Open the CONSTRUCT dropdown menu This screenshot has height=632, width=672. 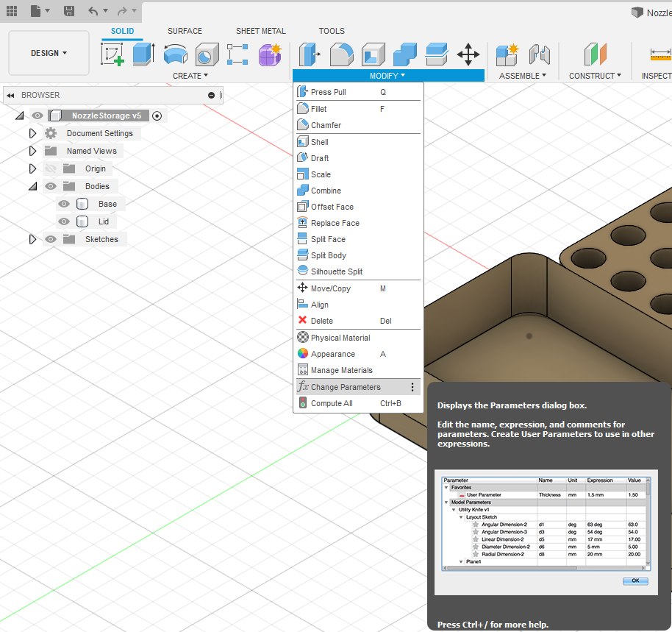(x=595, y=76)
